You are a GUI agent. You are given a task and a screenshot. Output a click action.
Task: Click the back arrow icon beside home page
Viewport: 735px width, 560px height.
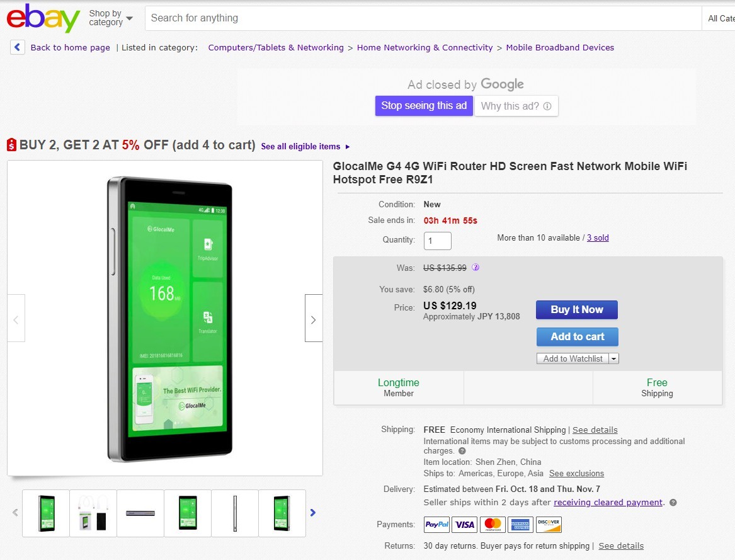[x=18, y=47]
